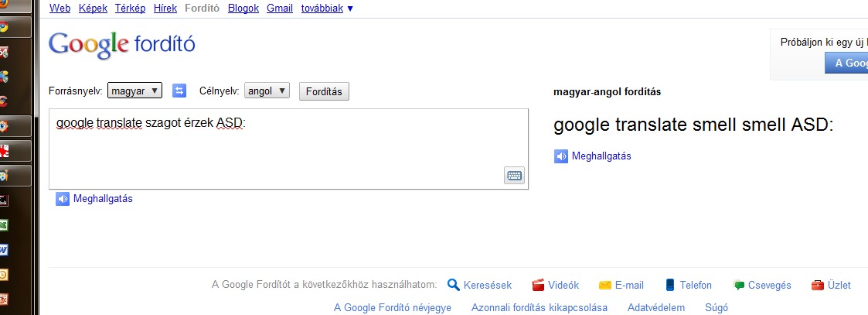Click the Keresések magnifier icon
868x315 pixels.
click(x=454, y=285)
